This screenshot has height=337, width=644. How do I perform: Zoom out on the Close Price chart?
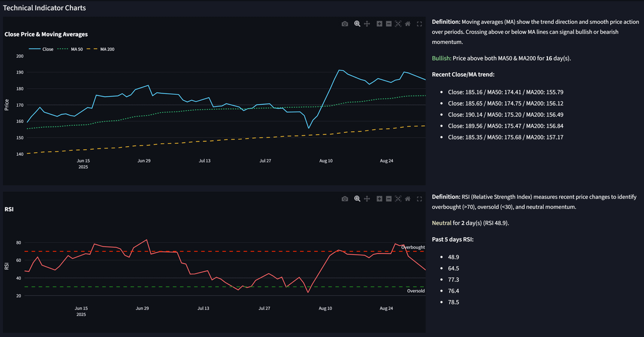389,24
